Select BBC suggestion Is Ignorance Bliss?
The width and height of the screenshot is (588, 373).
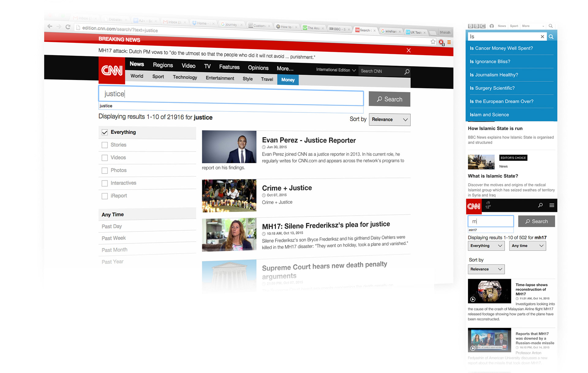[x=490, y=62]
